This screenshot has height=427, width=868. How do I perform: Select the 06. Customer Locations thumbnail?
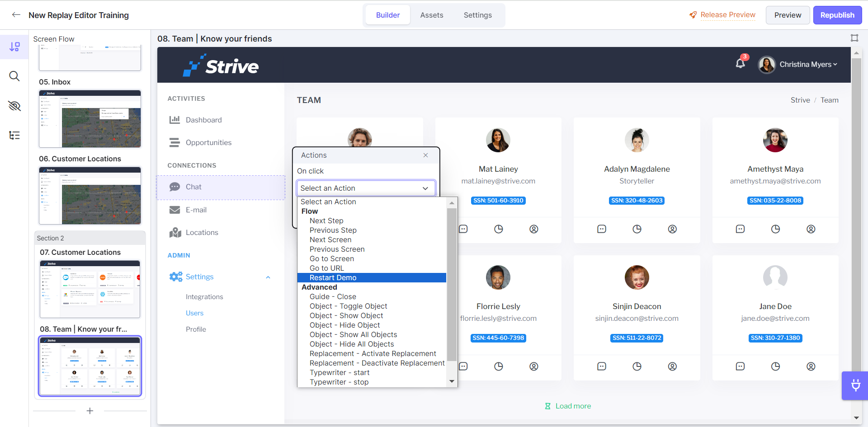[90, 196]
